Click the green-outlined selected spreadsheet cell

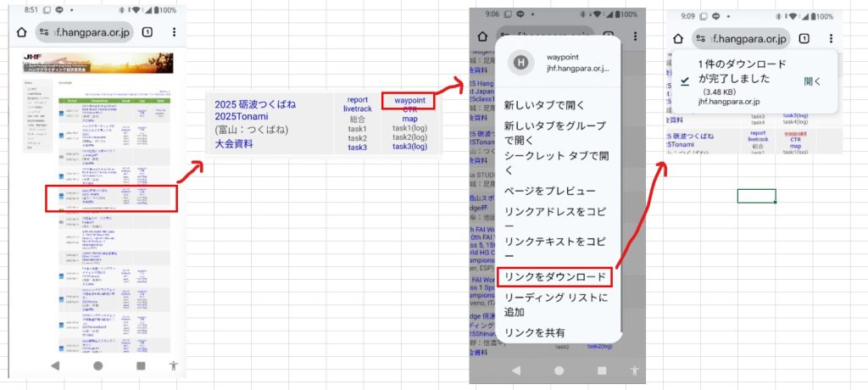(x=756, y=196)
